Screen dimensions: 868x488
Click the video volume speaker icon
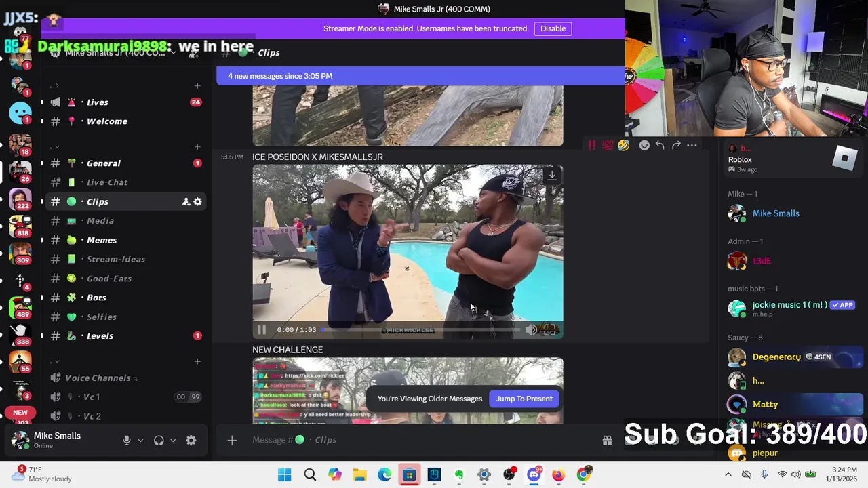[x=532, y=330]
